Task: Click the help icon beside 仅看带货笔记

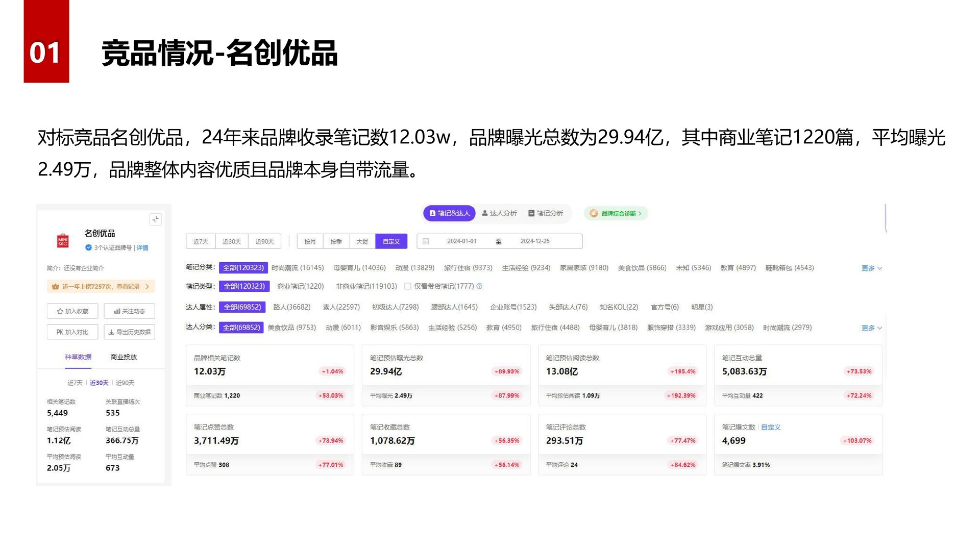Action: [x=479, y=286]
